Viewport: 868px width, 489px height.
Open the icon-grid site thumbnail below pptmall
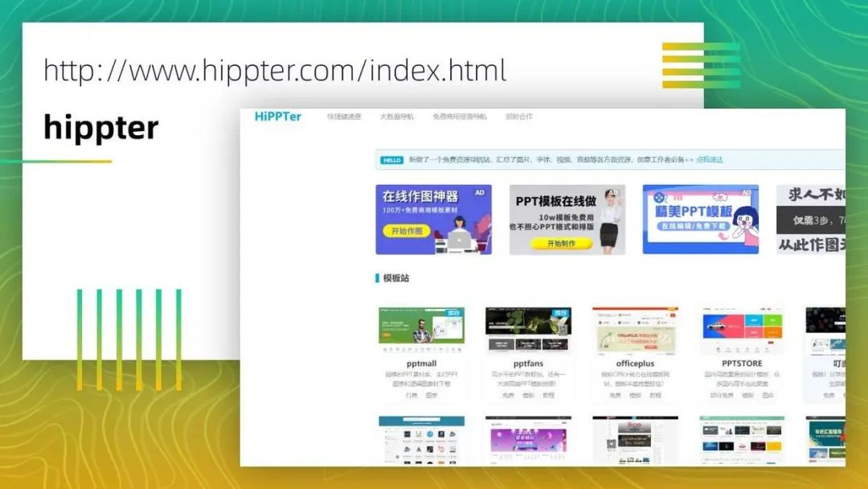[x=421, y=440]
